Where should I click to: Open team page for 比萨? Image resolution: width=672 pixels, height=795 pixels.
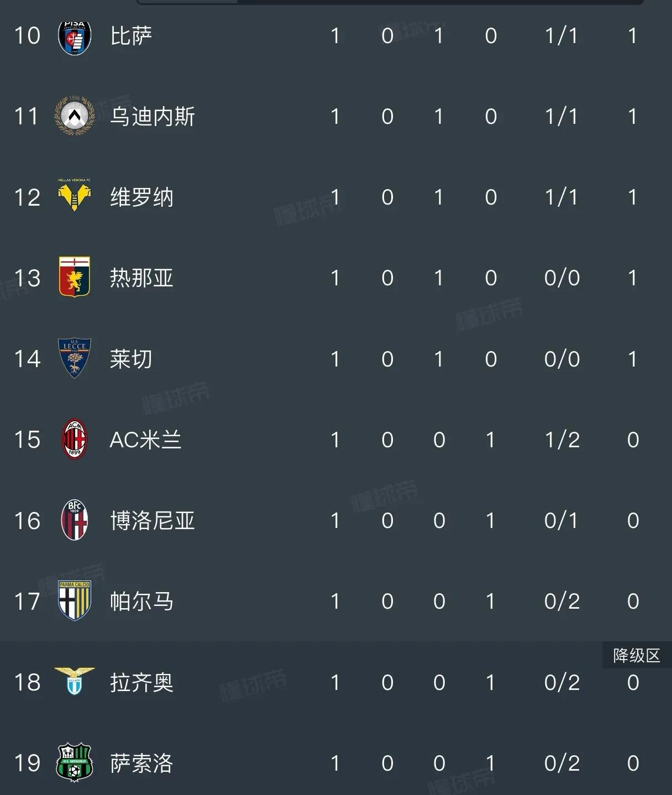131,36
